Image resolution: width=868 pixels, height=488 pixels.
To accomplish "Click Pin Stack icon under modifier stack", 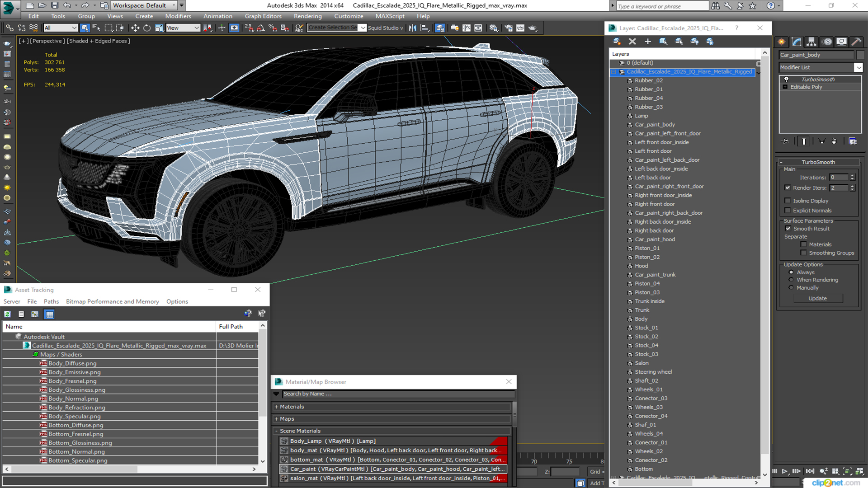I will tap(786, 141).
